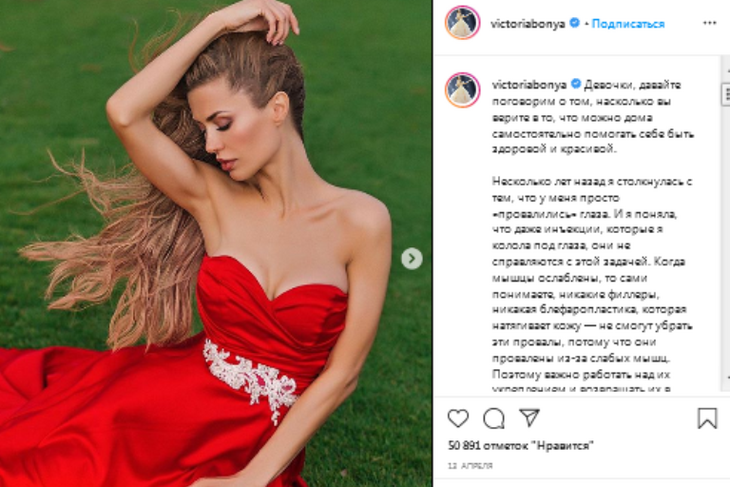Viewport: 730px width, 487px height.
Task: Click the caption scrollbar down arrow
Action: point(726,377)
